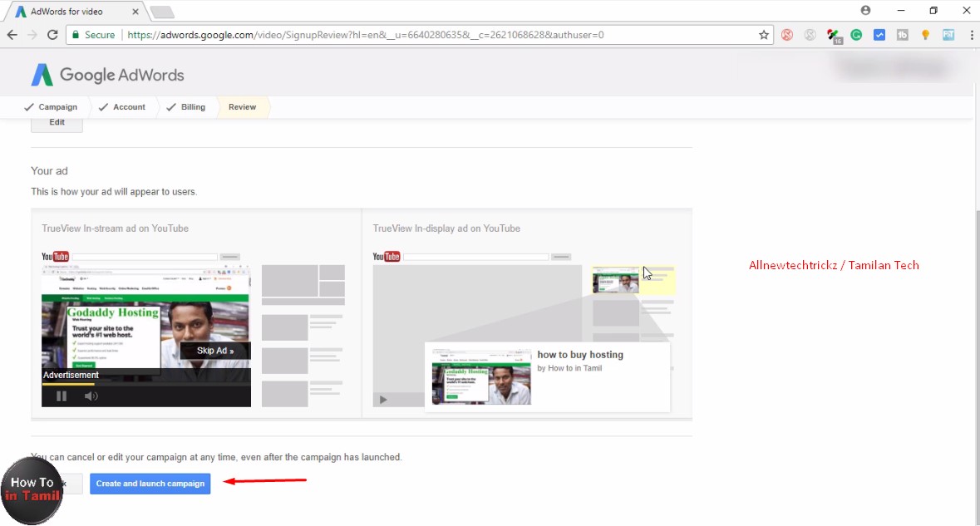Image resolution: width=980 pixels, height=526 pixels.
Task: Click 'TrueView In-display ad on YouTube' heading
Action: (x=446, y=229)
